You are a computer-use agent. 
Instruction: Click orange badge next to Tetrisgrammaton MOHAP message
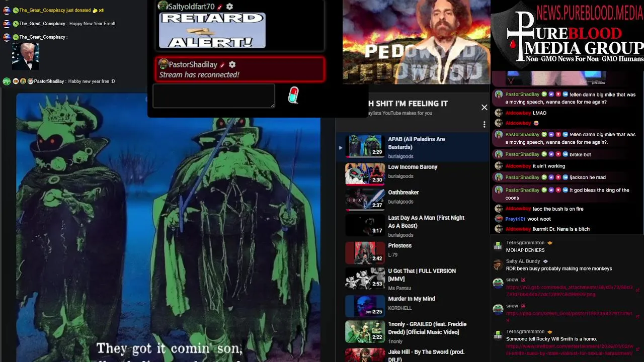pyautogui.click(x=550, y=243)
